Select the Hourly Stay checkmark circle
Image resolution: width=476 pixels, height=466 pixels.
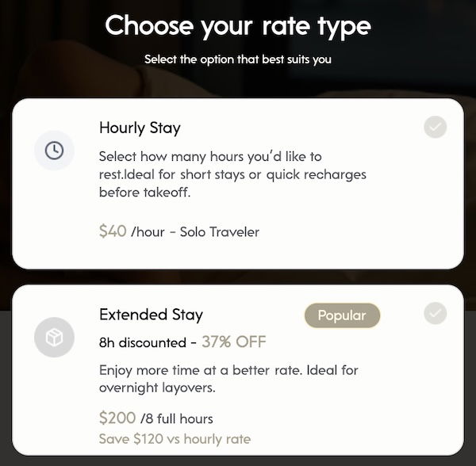435,127
